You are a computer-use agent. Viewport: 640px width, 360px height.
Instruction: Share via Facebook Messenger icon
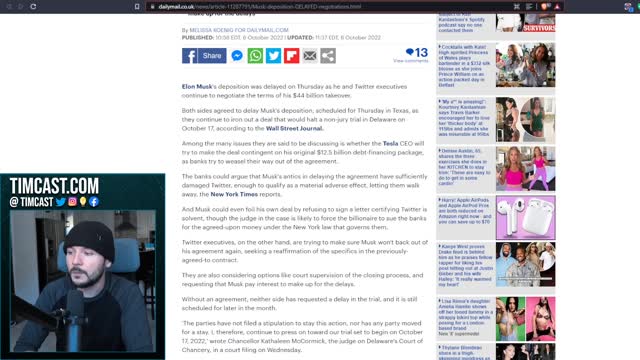pos(237,56)
